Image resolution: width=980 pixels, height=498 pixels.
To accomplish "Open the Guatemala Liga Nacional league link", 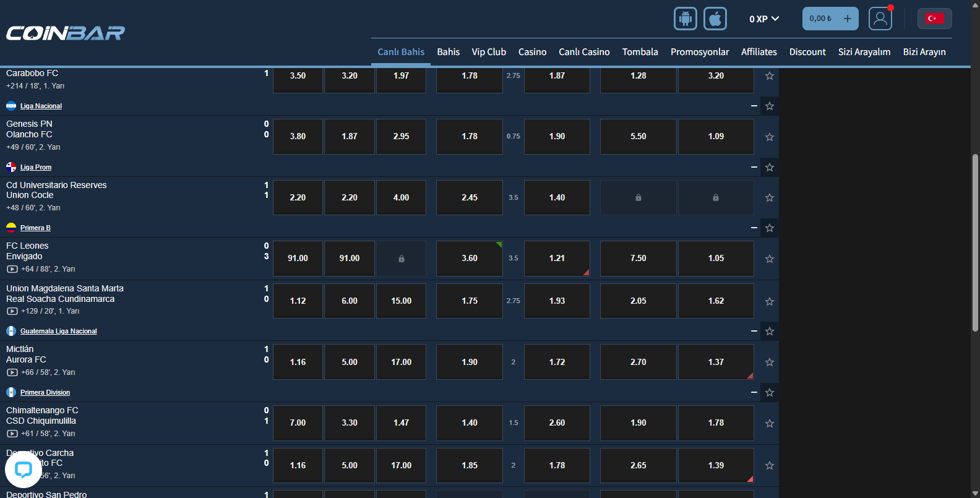I will tap(58, 332).
